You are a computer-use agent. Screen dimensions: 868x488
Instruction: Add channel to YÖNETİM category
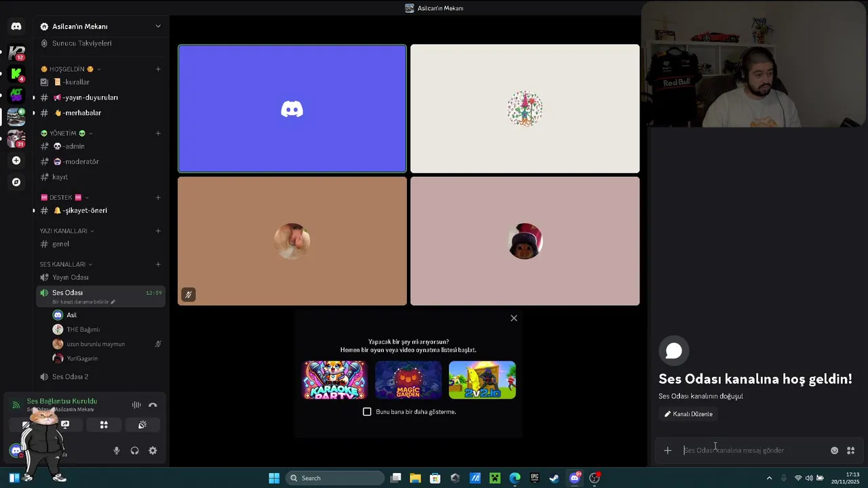[158, 134]
